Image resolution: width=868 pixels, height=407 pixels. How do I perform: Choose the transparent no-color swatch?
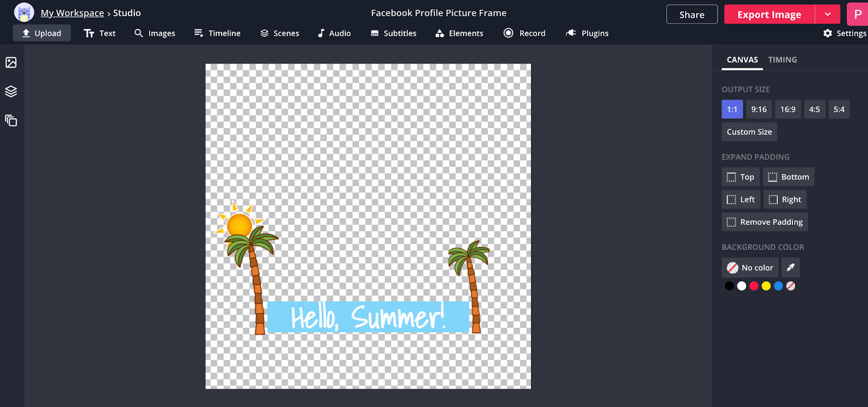(791, 286)
